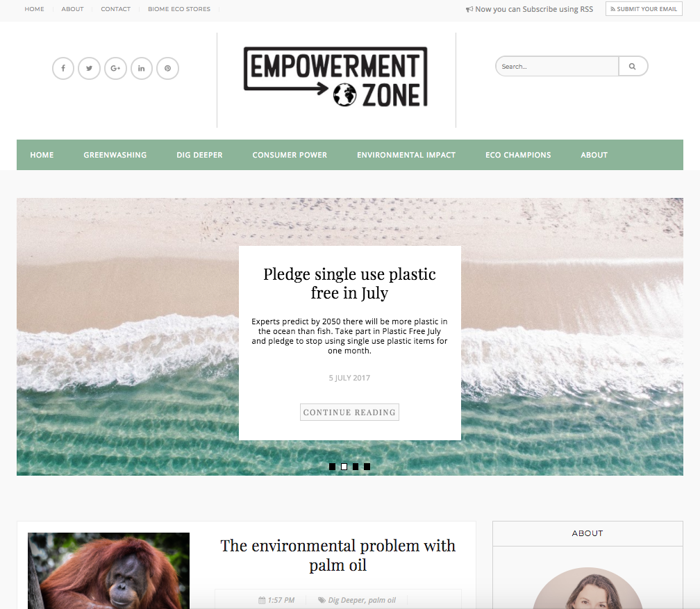700x609 pixels.
Task: Open the orangutan article thumbnail
Action: (108, 571)
